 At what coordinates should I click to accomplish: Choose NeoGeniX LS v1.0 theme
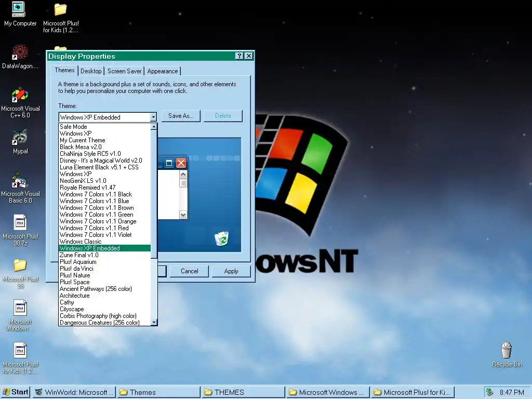(105, 181)
